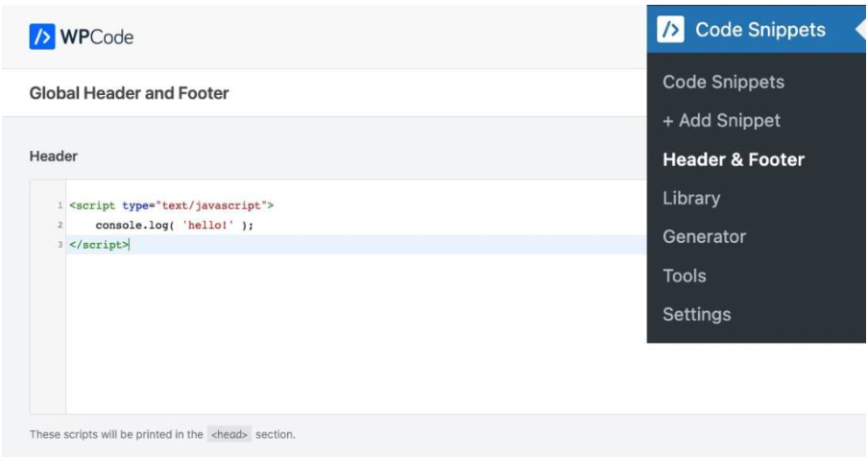The height and width of the screenshot is (459, 868).
Task: Open the Code Snippets top-level menu heading
Action: [x=759, y=30]
